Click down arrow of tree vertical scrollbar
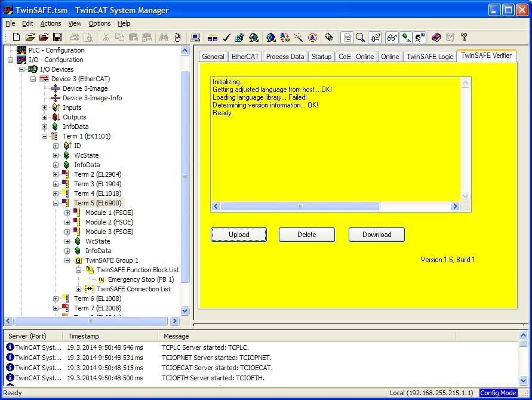This screenshot has height=400, width=532. coord(185,310)
